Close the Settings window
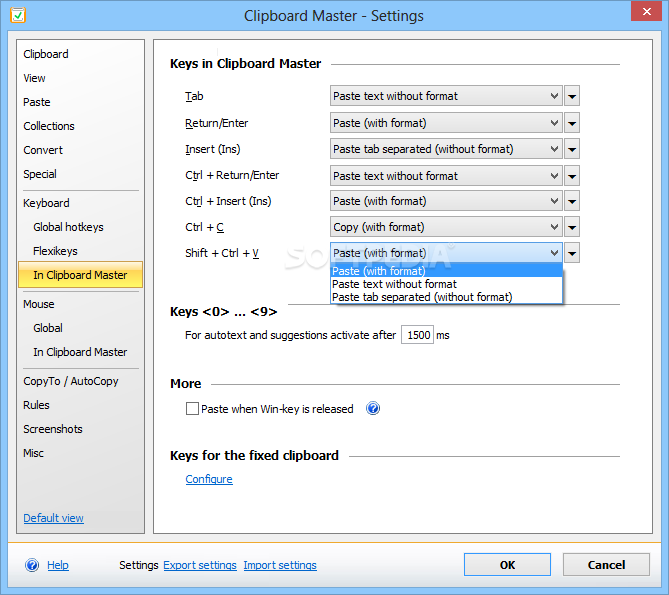This screenshot has height=595, width=669. pos(646,12)
